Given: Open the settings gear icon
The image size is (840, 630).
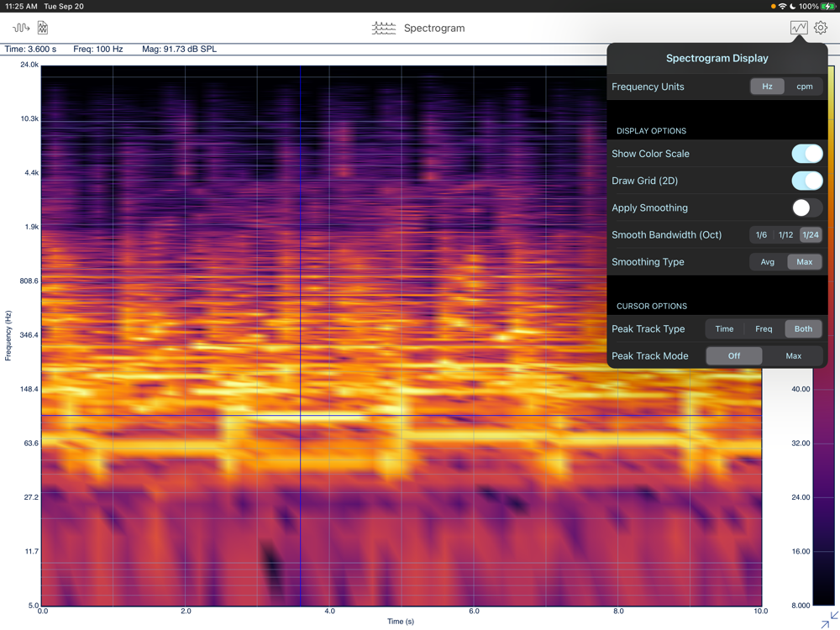Looking at the screenshot, I should tap(821, 28).
